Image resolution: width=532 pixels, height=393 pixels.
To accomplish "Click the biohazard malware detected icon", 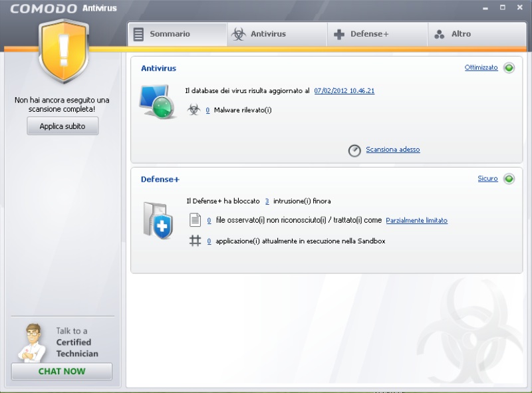I will pyautogui.click(x=194, y=110).
